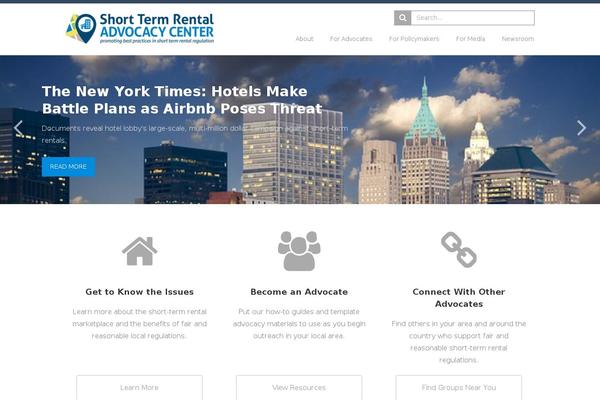Viewport: 600px width, 400px height.
Task: Open the For Policymakers menu item
Action: [414, 39]
